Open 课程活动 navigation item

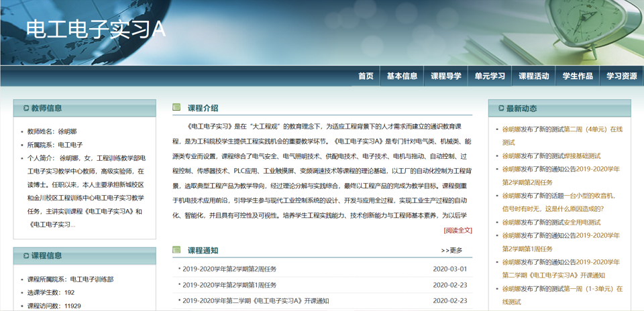533,76
